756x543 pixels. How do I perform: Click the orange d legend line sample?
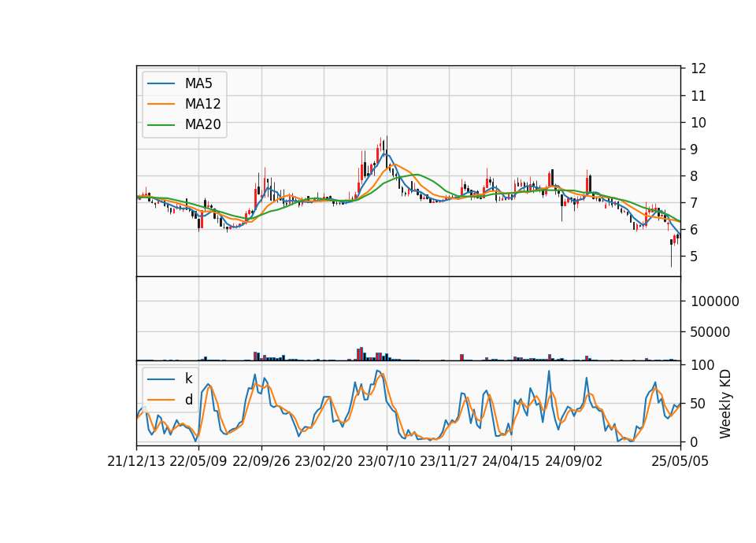click(161, 400)
